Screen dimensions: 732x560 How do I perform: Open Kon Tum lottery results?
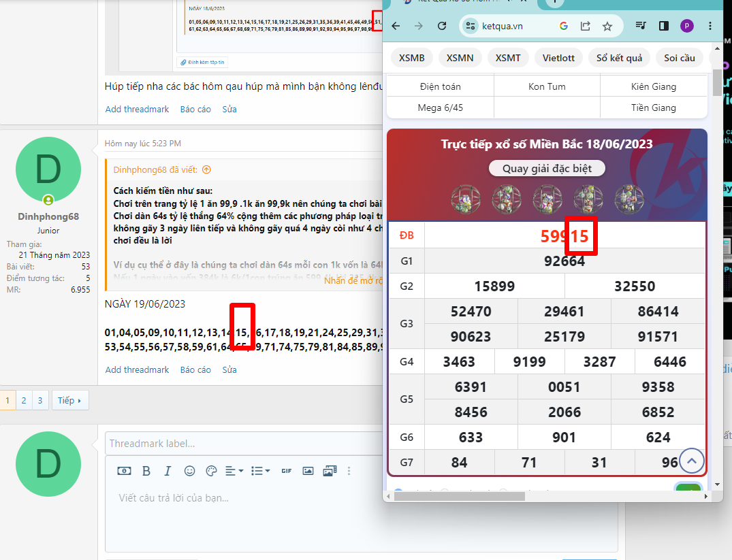click(x=547, y=86)
